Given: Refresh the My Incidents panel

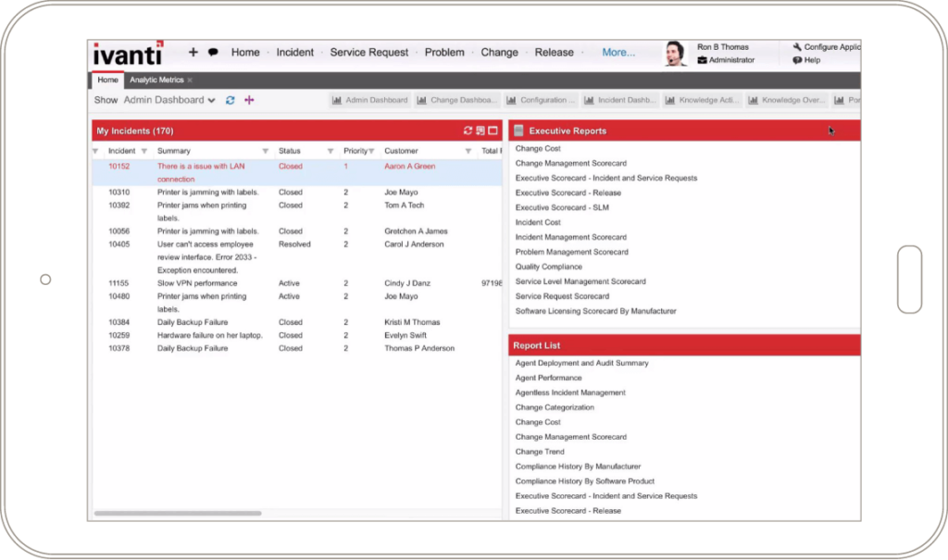Looking at the screenshot, I should [468, 131].
